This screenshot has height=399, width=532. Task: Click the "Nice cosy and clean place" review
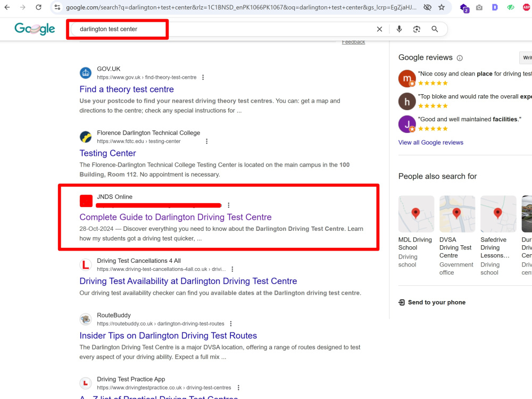(x=475, y=73)
